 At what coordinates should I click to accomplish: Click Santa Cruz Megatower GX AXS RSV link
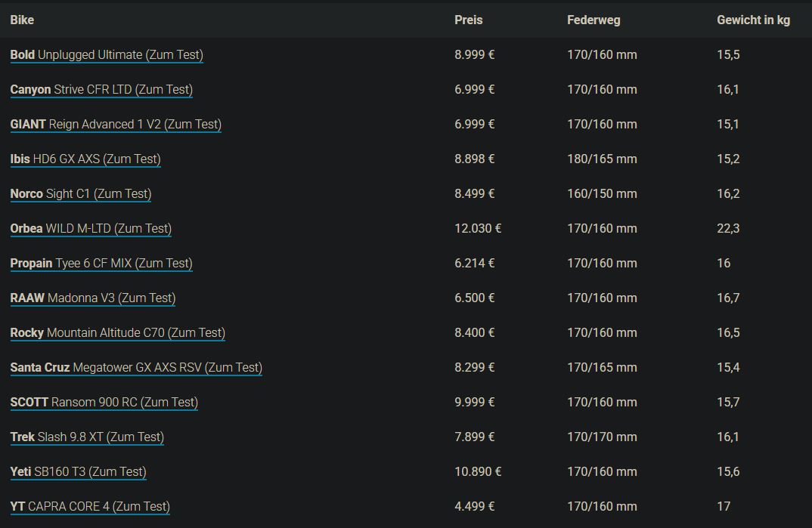[x=136, y=368]
